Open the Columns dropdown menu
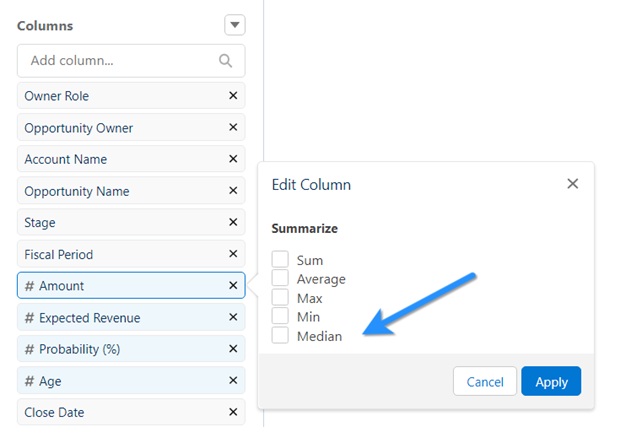This screenshot has width=642, height=427. [x=235, y=25]
